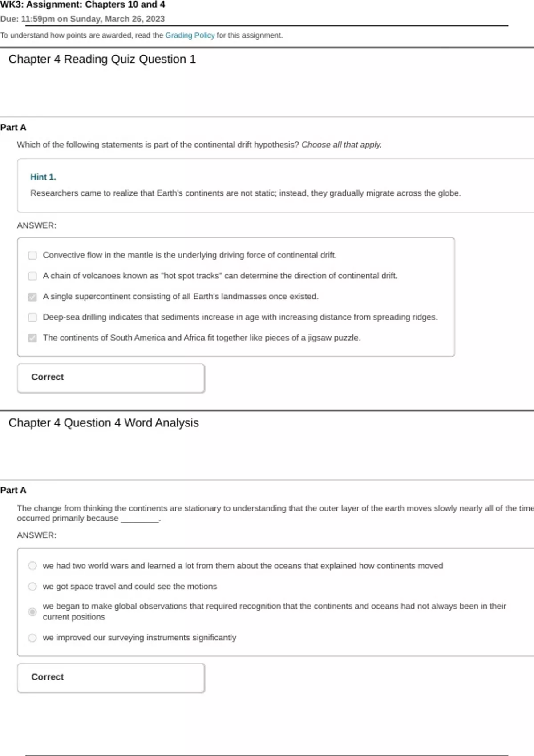Toggle the single supercontinent checkbox

(32, 297)
